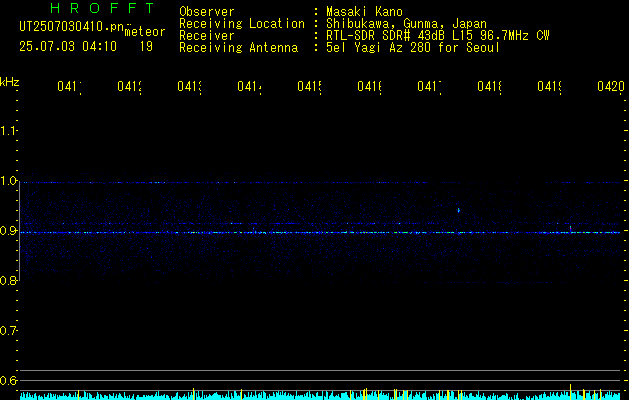629x400 pixels.
Task: Click the bright echo spot above 0.9 kHz line
Action: point(459,210)
